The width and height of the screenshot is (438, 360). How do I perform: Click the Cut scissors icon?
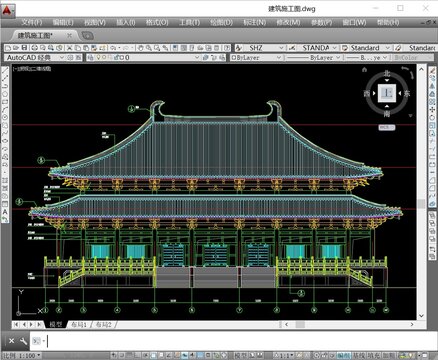[69, 48]
